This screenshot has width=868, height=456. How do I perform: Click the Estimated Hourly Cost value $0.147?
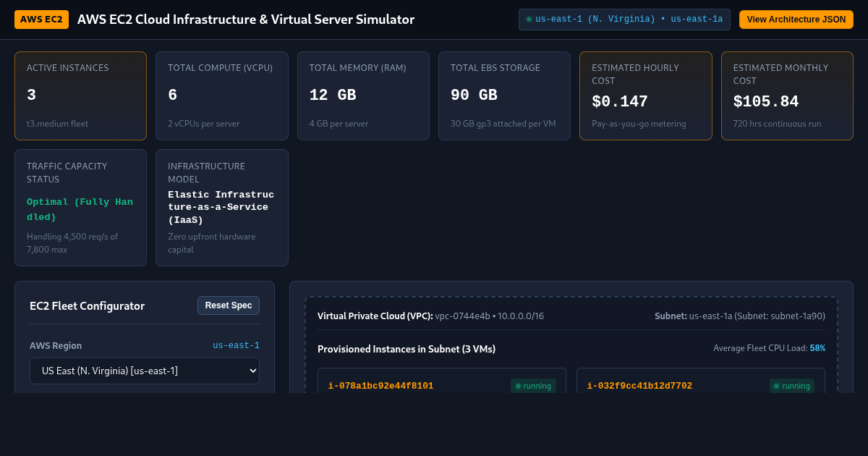(x=620, y=102)
